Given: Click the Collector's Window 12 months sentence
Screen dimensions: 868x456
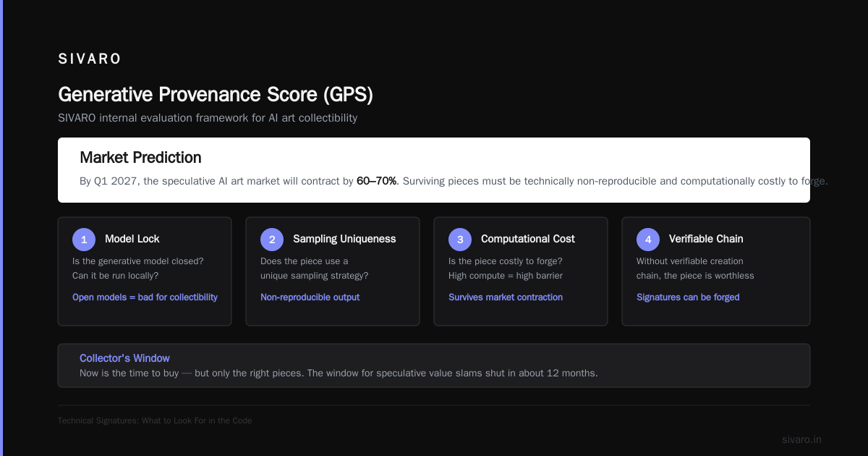Looking at the screenshot, I should click(x=339, y=373).
